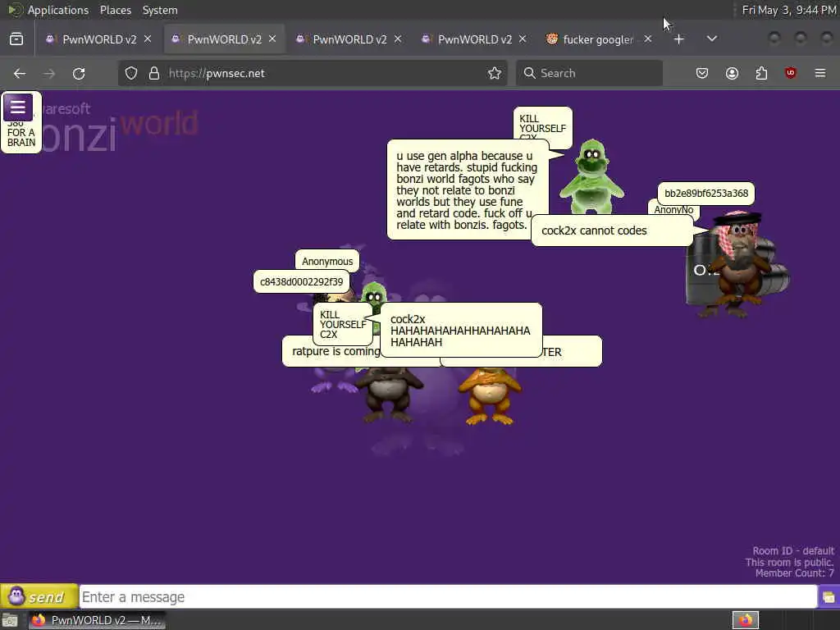840x630 pixels.
Task: Open the tracking protection shield icon
Action: point(131,73)
